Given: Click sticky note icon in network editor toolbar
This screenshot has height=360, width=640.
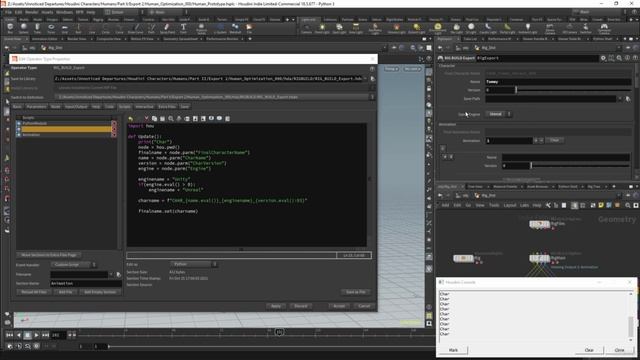Looking at the screenshot, I should tap(601, 205).
